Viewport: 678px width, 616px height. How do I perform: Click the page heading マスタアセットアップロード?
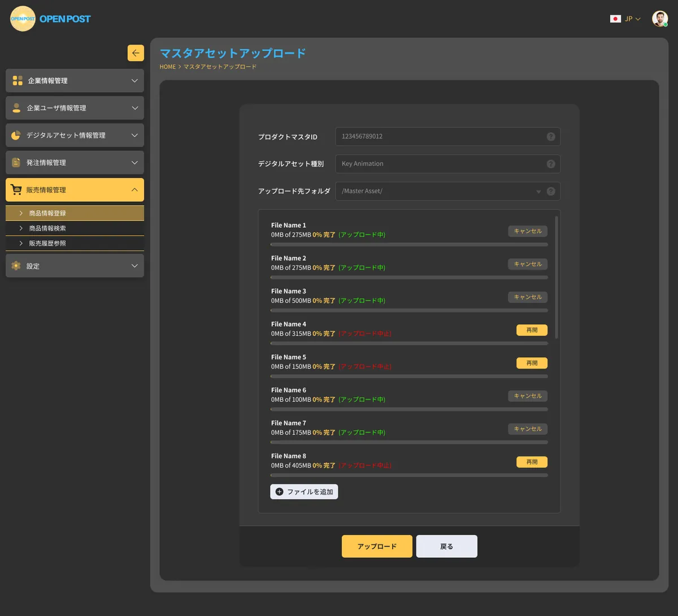pos(233,53)
